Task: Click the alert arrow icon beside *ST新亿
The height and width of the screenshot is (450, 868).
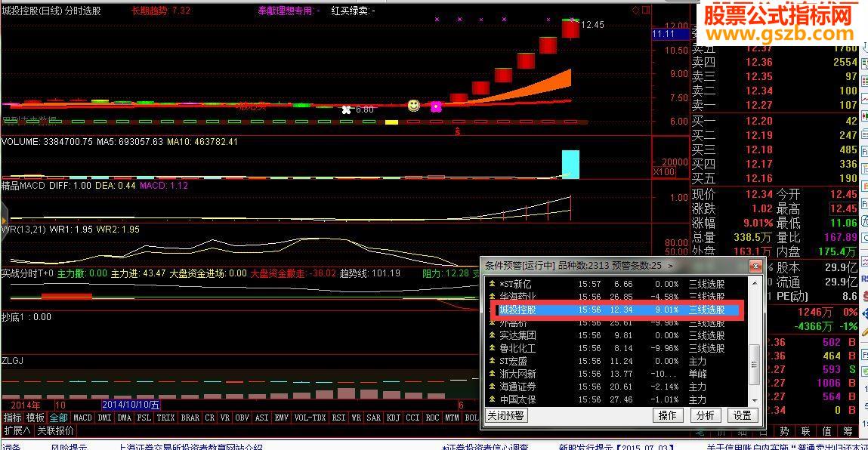Action: pos(492,284)
